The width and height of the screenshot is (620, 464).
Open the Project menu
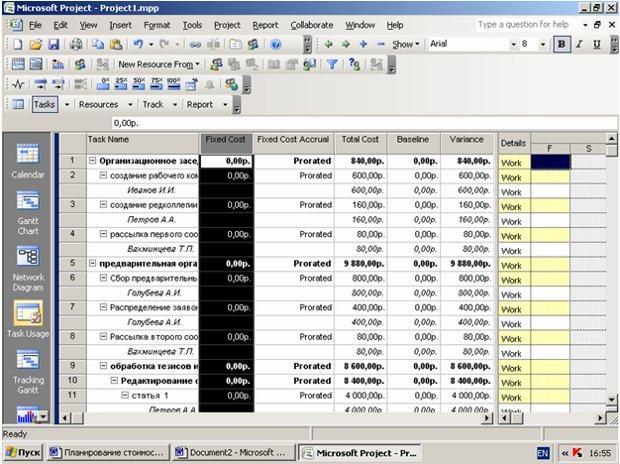[227, 25]
